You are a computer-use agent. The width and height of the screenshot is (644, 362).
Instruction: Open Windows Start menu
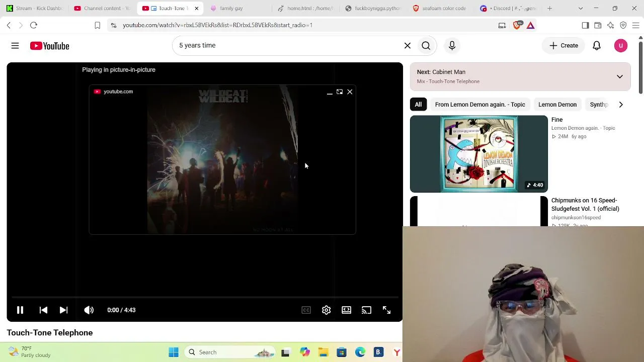pyautogui.click(x=174, y=352)
